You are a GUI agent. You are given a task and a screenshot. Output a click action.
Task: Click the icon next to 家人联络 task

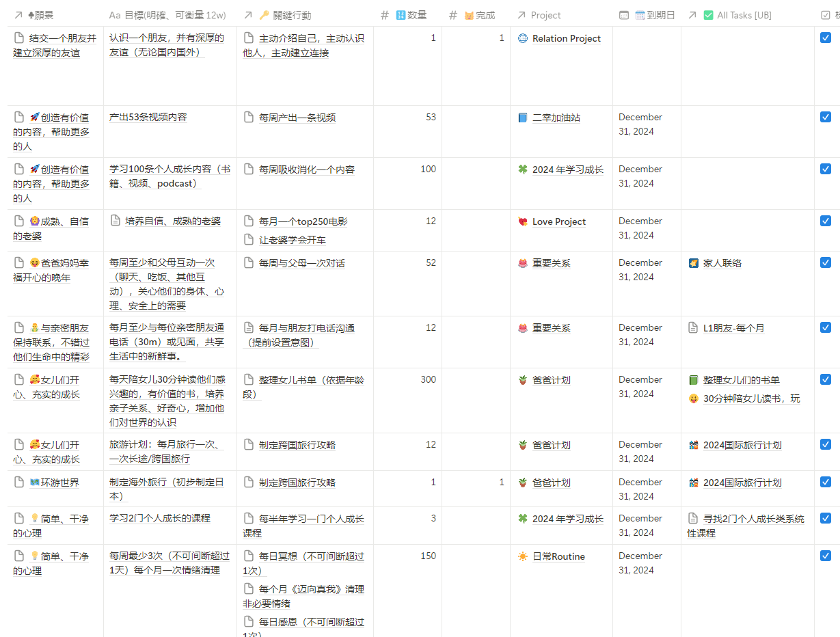point(694,263)
